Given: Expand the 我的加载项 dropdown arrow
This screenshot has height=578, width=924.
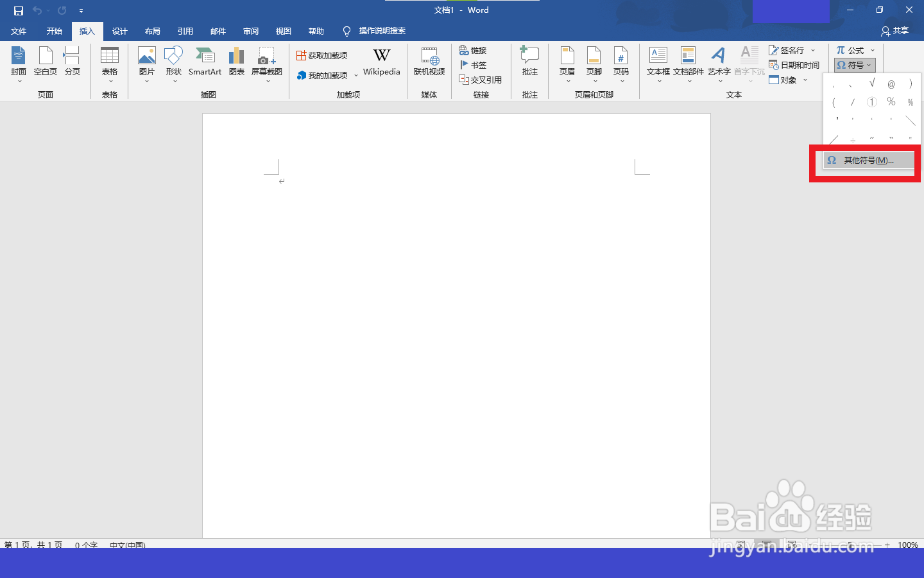Looking at the screenshot, I should (356, 76).
